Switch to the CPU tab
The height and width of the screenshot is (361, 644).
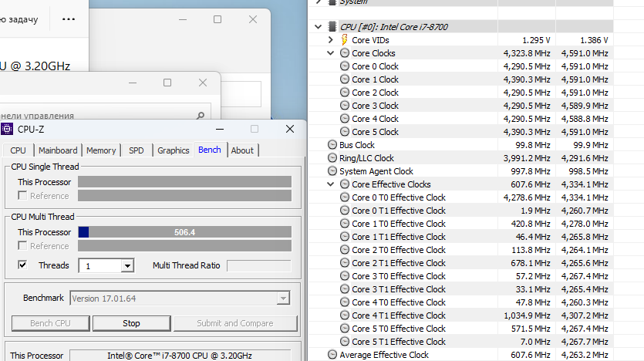point(18,150)
